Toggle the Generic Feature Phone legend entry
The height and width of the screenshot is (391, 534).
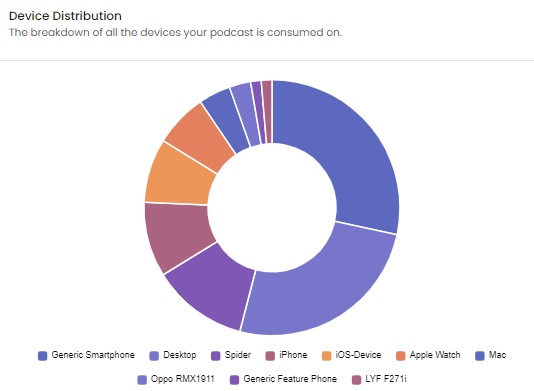click(283, 379)
